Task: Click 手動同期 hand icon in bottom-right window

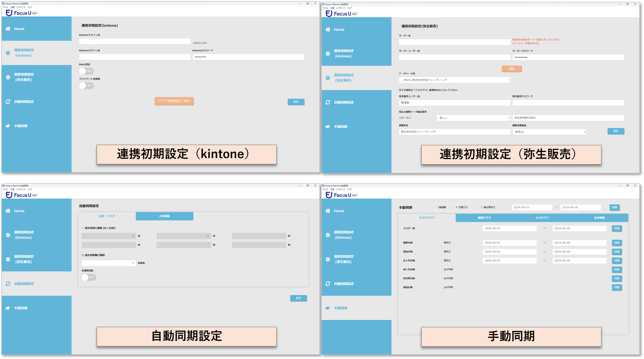Action: [x=328, y=308]
